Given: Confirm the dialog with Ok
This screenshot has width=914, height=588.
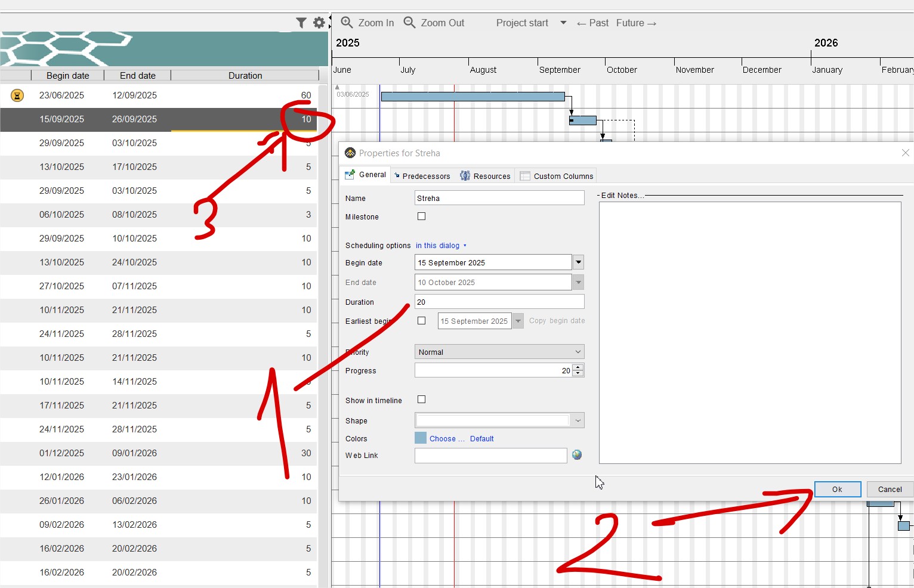Looking at the screenshot, I should 838,489.
